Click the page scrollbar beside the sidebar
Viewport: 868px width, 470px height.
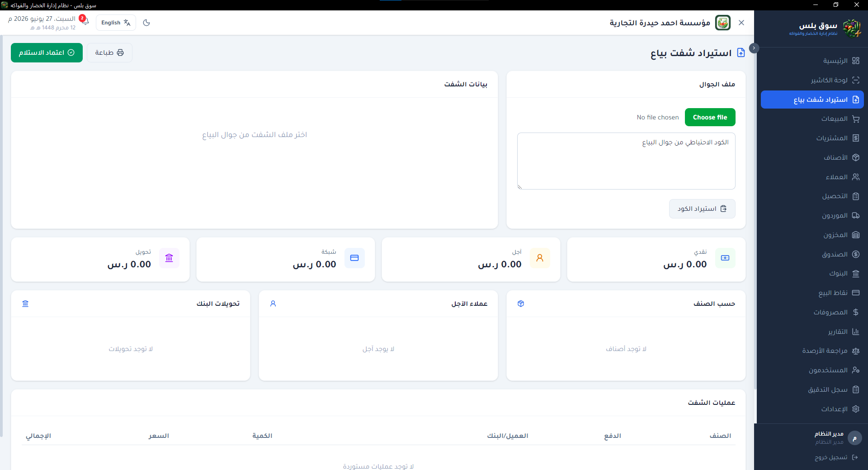tap(755, 217)
